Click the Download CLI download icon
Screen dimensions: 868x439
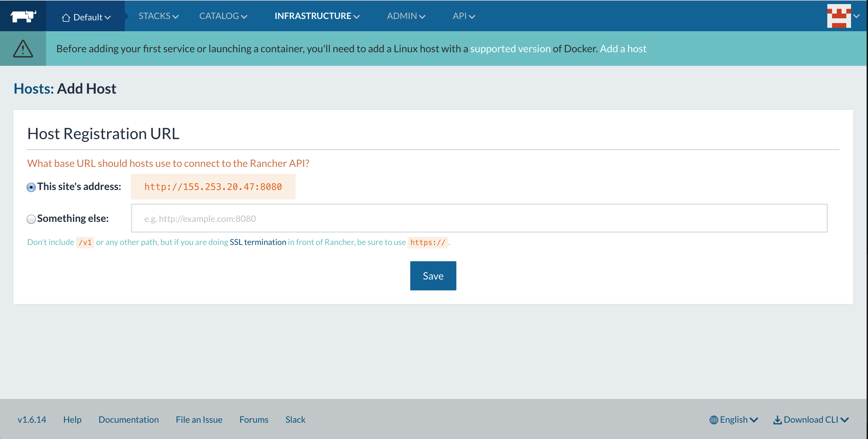[777, 420]
